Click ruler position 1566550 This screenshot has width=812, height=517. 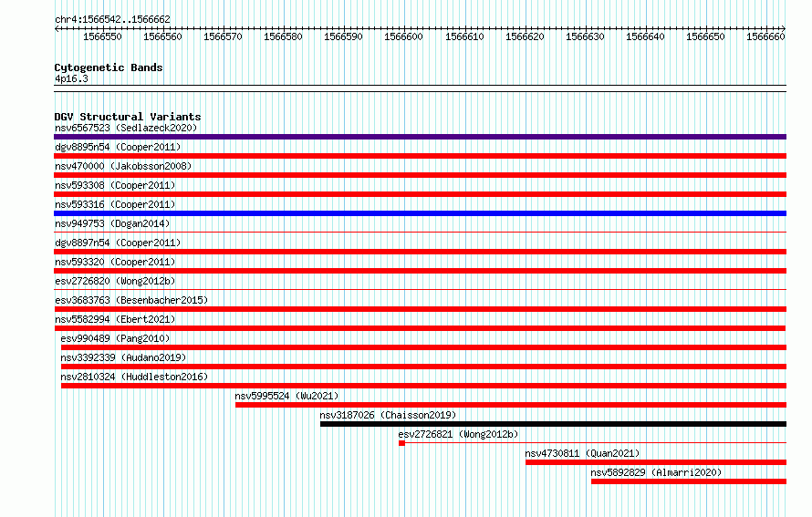coord(102,36)
